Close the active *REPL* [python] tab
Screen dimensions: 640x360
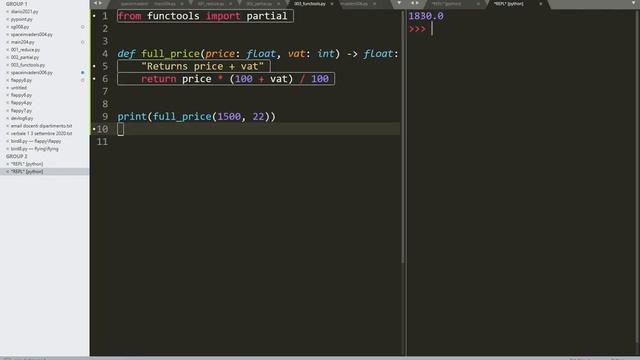click(541, 4)
